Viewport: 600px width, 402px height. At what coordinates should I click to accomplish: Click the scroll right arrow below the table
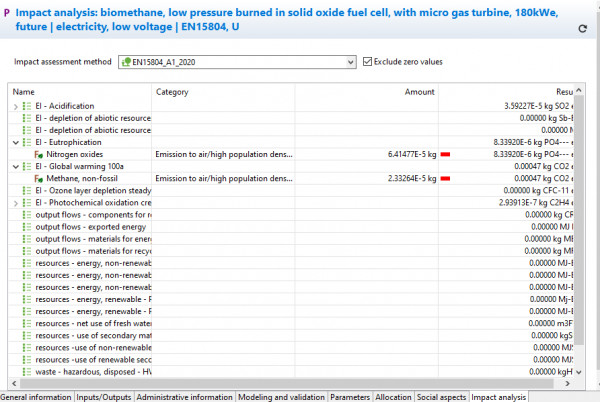coord(567,383)
